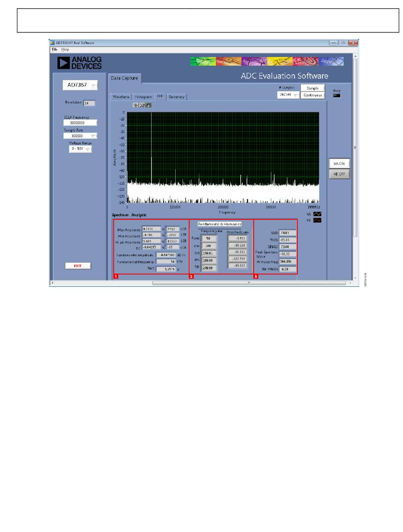Toggle the VB OFF channel button
403x532 pixels.
[339, 174]
